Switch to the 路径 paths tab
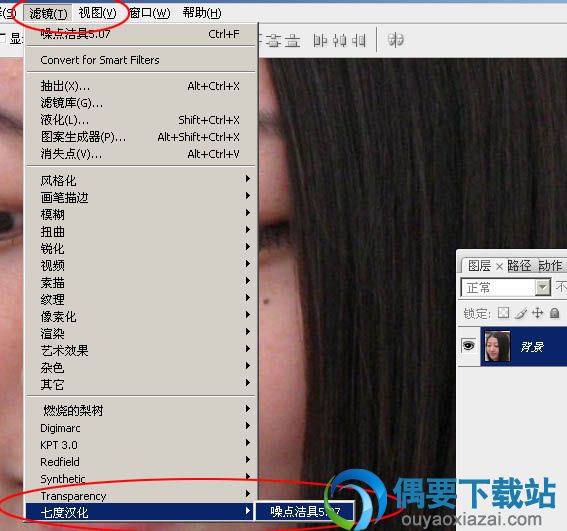 point(519,266)
